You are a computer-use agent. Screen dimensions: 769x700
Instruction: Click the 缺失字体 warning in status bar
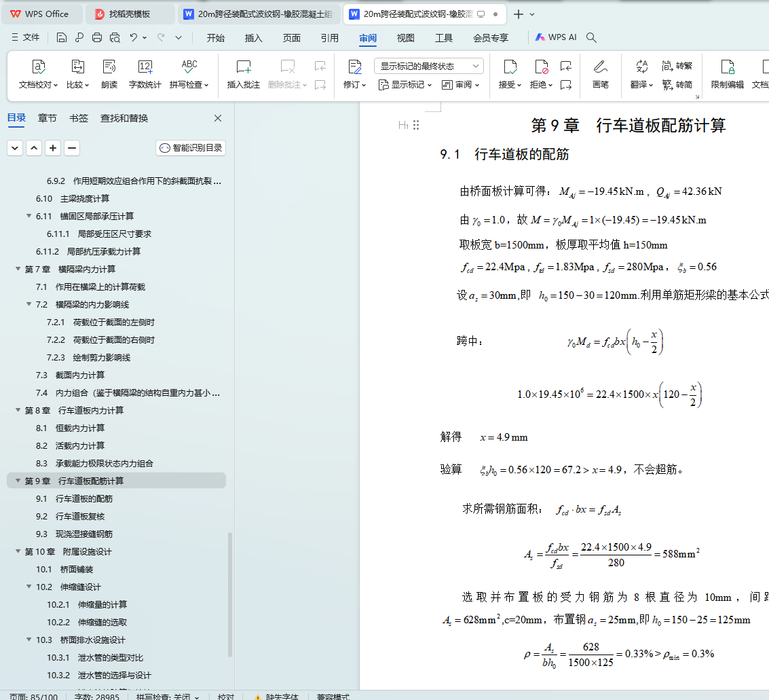coord(276,696)
